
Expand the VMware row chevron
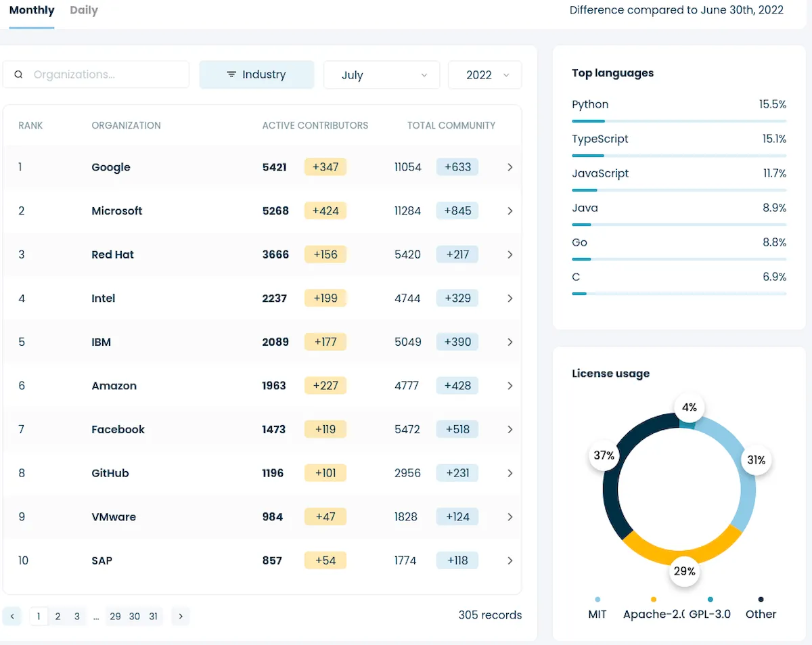point(510,516)
